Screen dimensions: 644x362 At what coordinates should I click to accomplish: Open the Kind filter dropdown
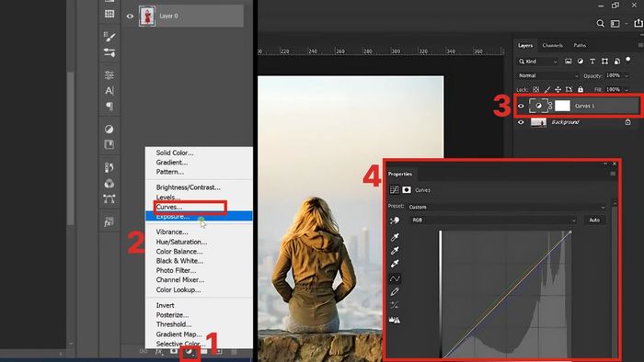(x=537, y=62)
